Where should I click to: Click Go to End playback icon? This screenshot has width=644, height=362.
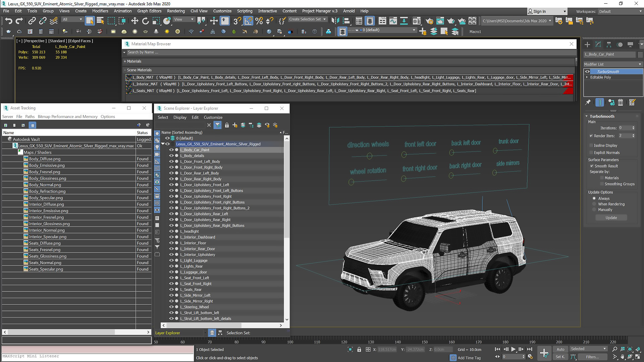coord(530,349)
